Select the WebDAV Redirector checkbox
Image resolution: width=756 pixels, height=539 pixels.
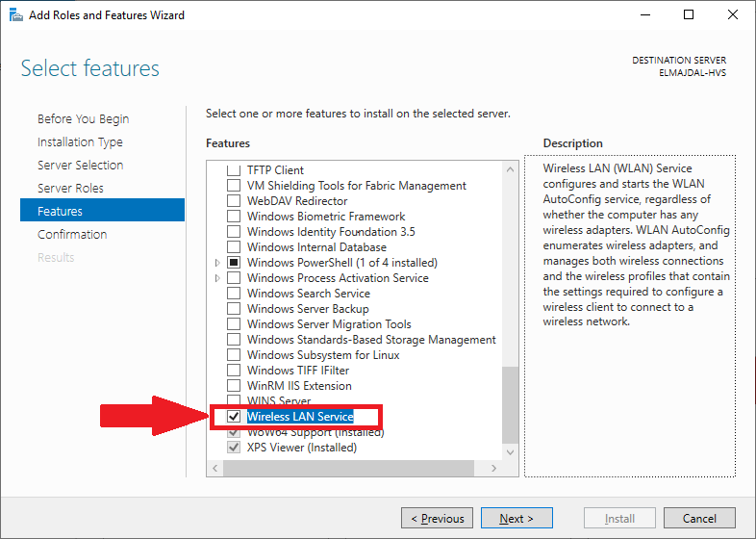click(x=234, y=201)
